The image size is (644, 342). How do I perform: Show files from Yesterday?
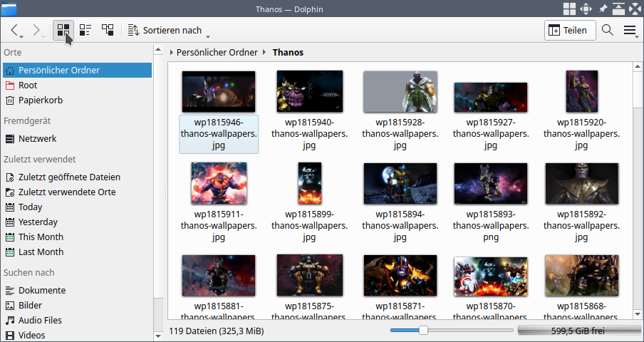[x=77, y=222]
